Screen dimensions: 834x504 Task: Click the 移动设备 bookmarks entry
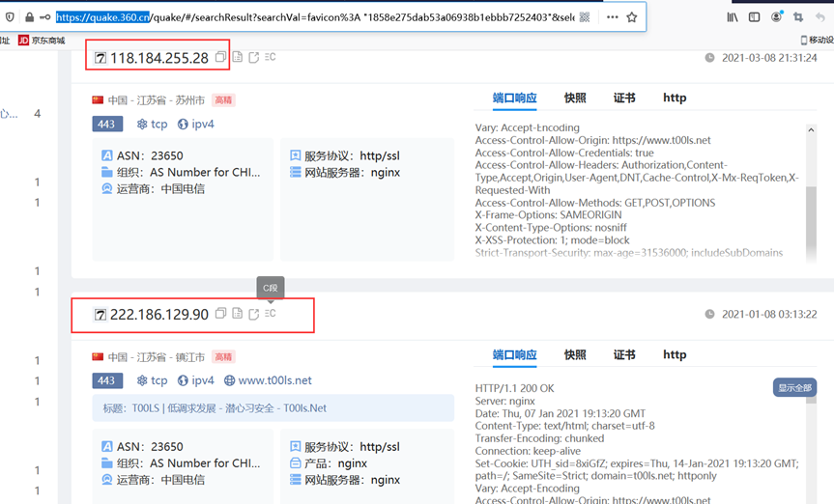coord(817,40)
